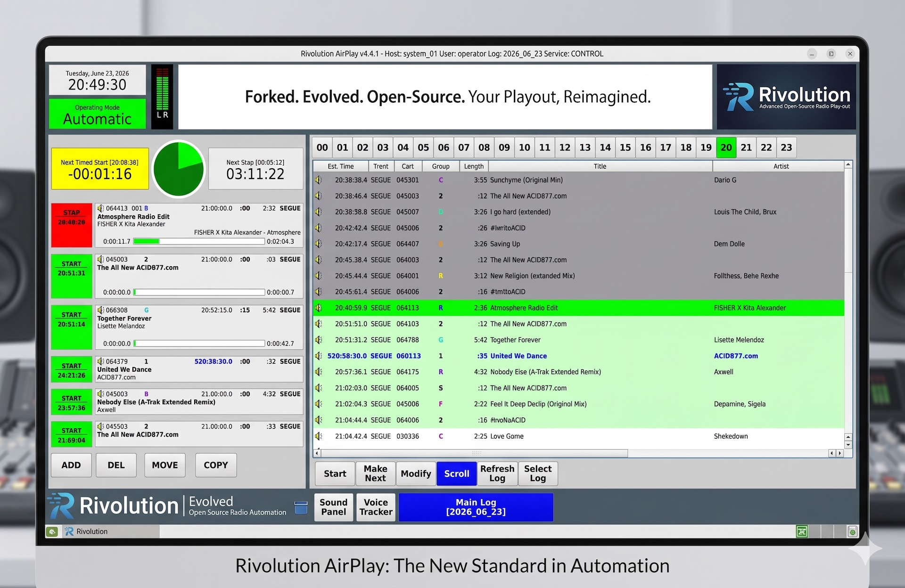Viewport: 905px width, 588px height.
Task: Click the green icon at taskbar left
Action: (52, 531)
